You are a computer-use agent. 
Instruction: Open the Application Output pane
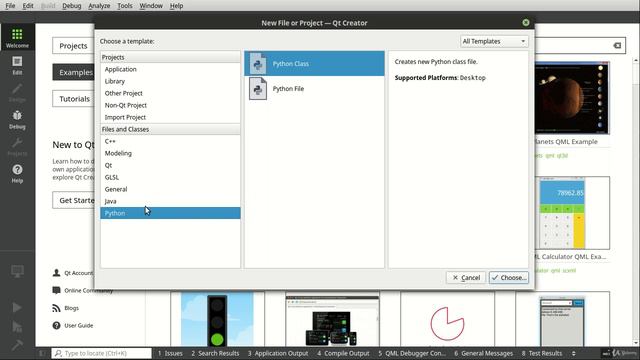pyautogui.click(x=278, y=353)
